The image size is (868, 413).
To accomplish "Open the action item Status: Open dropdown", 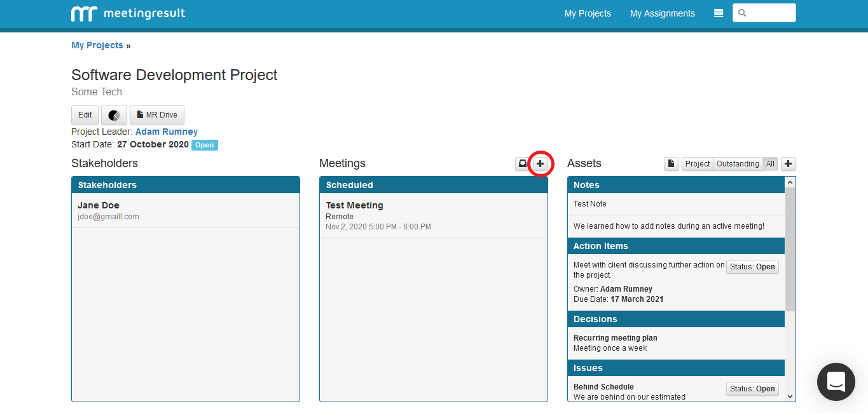I will (752, 267).
